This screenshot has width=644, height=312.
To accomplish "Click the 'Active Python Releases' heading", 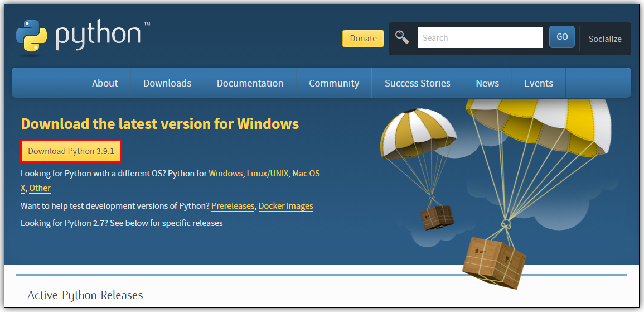I will pyautogui.click(x=85, y=295).
